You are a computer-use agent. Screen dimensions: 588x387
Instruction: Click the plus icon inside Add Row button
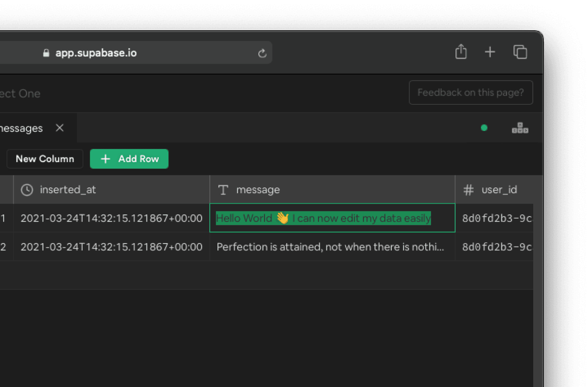tap(105, 159)
